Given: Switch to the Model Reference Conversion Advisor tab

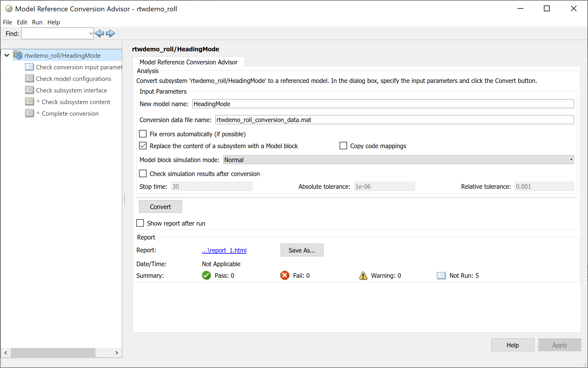Looking at the screenshot, I should [x=188, y=61].
